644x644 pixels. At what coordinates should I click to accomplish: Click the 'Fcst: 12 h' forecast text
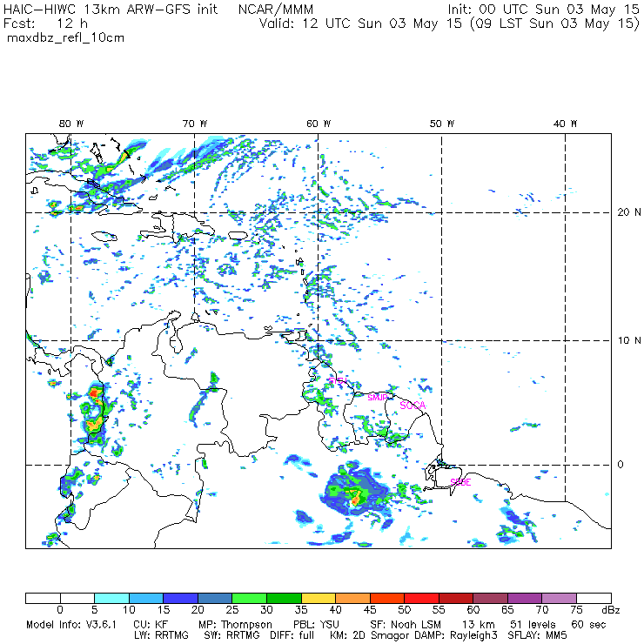[x=45, y=23]
